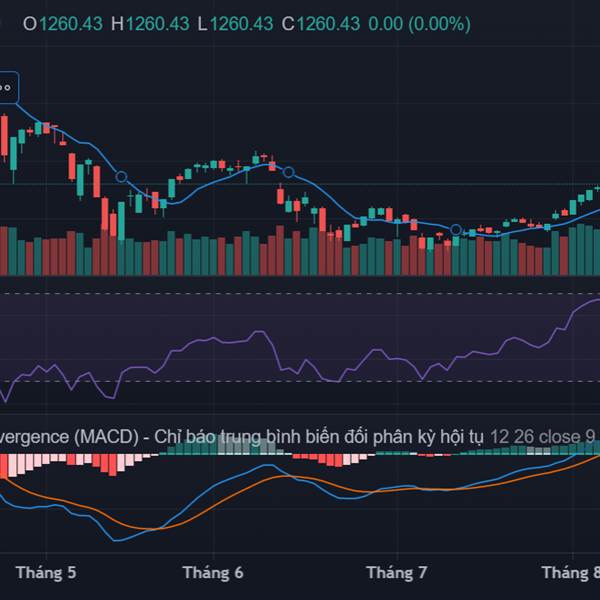Image resolution: width=600 pixels, height=600 pixels.
Task: Select the circle marker on the average line in June
Action: coord(289,172)
